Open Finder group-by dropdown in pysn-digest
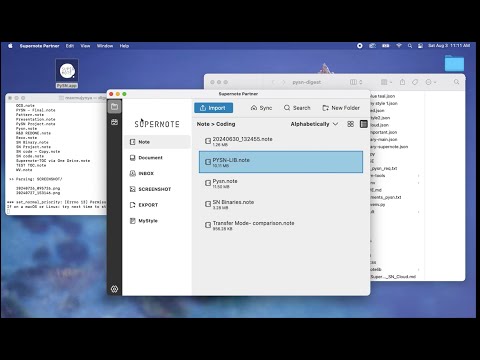 click(x=386, y=82)
